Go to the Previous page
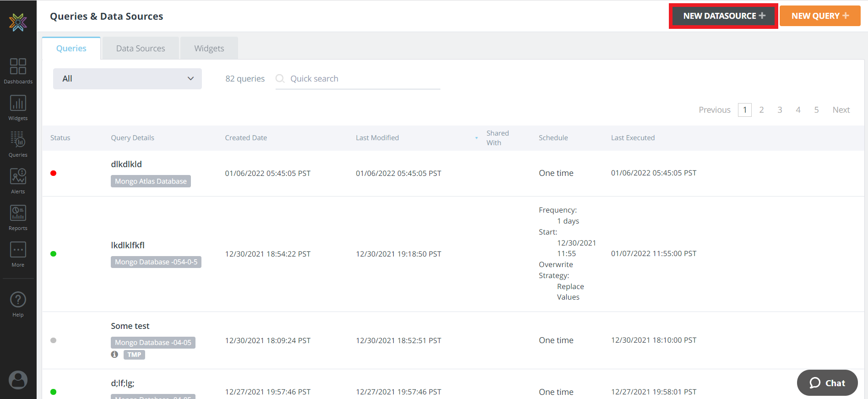868x399 pixels. point(714,110)
